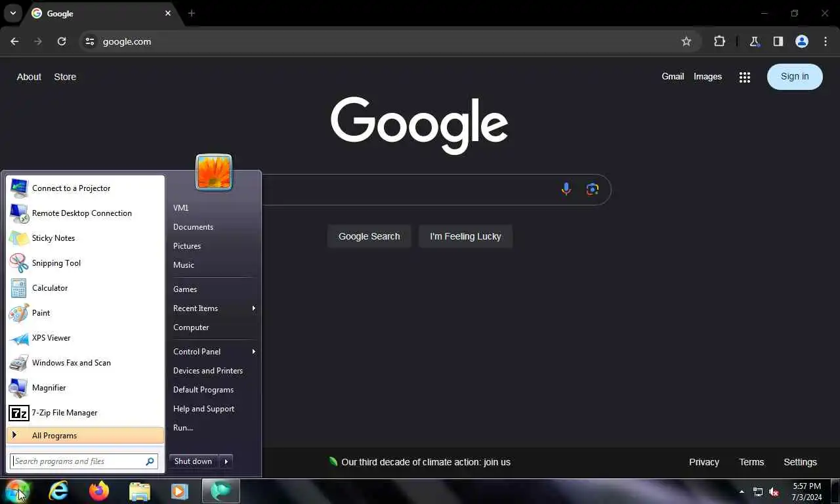Go back in Chrome
The width and height of the screenshot is (840, 504).
(x=14, y=41)
